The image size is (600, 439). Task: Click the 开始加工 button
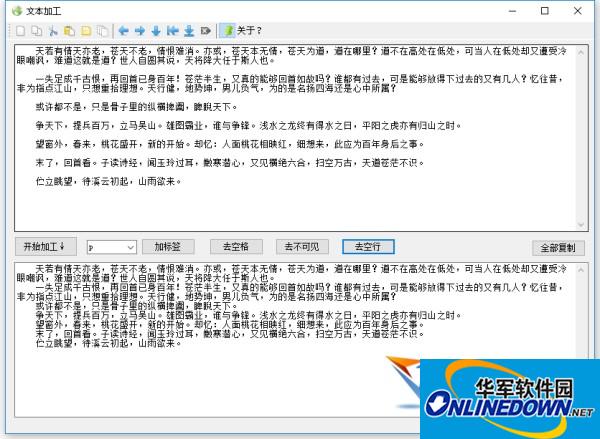point(46,247)
